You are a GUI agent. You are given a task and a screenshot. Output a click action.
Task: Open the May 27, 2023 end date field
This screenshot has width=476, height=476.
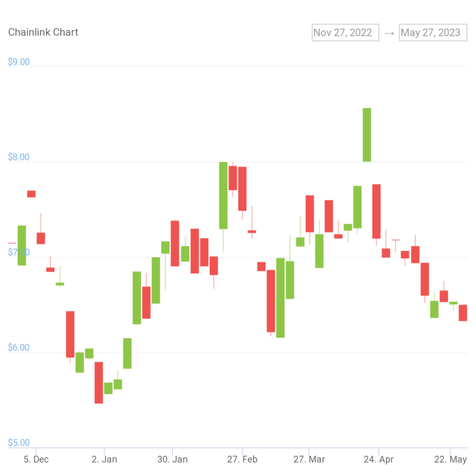[433, 32]
